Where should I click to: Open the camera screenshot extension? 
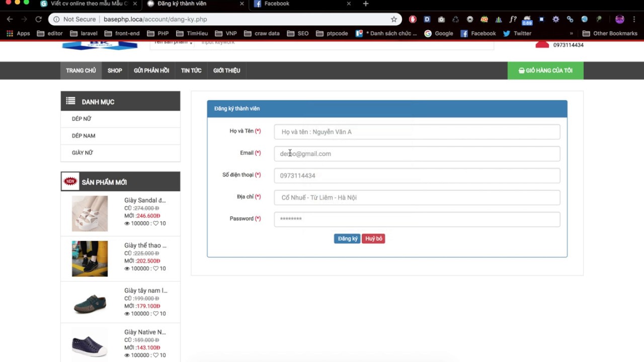pos(441,19)
